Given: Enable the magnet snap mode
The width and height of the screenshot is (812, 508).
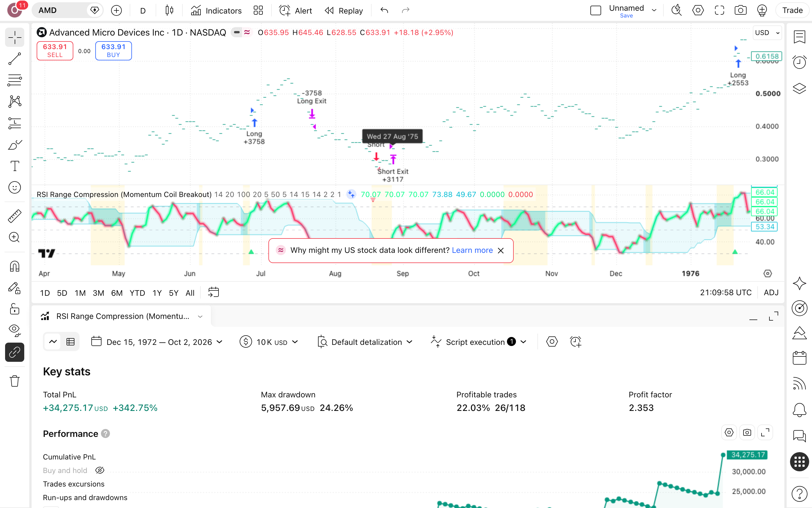Looking at the screenshot, I should 14,266.
